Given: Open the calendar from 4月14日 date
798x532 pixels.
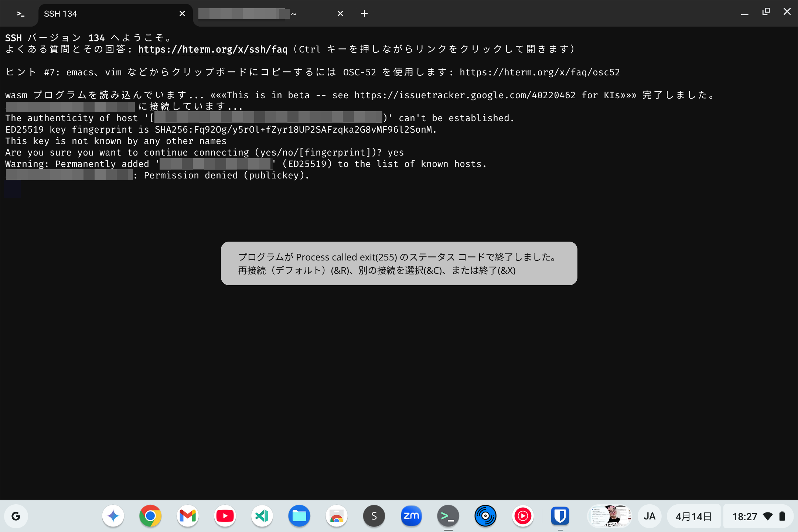Looking at the screenshot, I should (693, 516).
